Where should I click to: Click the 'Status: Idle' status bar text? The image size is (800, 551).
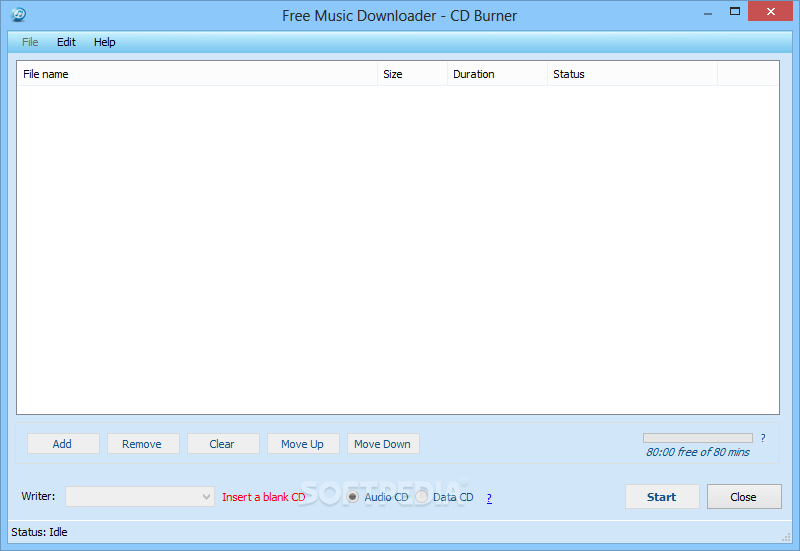pyautogui.click(x=39, y=532)
